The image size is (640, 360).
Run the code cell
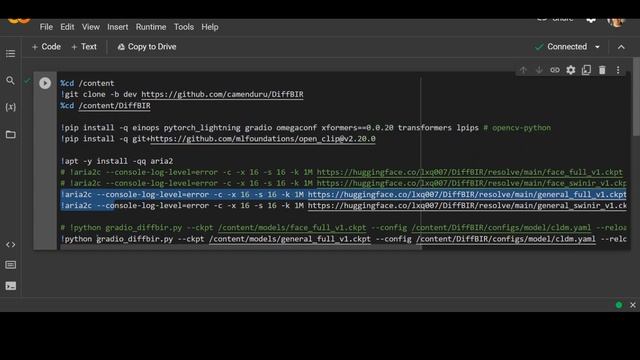pos(45,83)
